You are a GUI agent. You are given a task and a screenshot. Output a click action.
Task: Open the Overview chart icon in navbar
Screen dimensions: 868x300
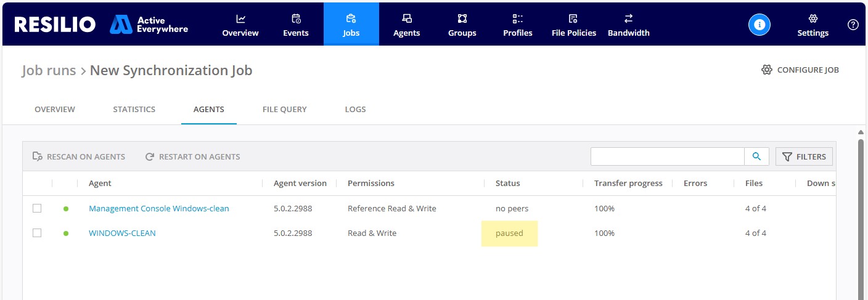coord(240,19)
